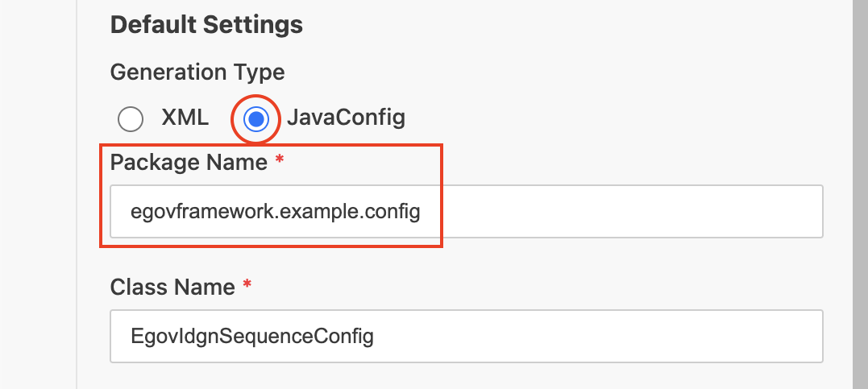Focus the Class Name input field
Viewport: 868px width, 389px height.
466,336
